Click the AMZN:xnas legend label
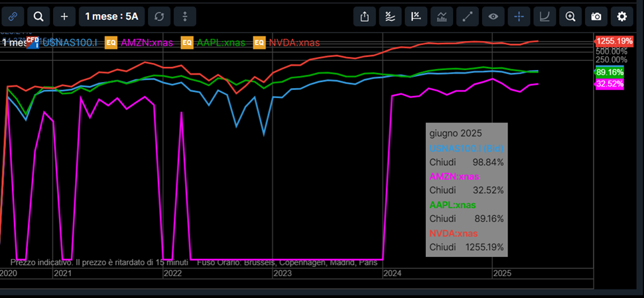The height and width of the screenshot is (298, 644). pyautogui.click(x=147, y=42)
